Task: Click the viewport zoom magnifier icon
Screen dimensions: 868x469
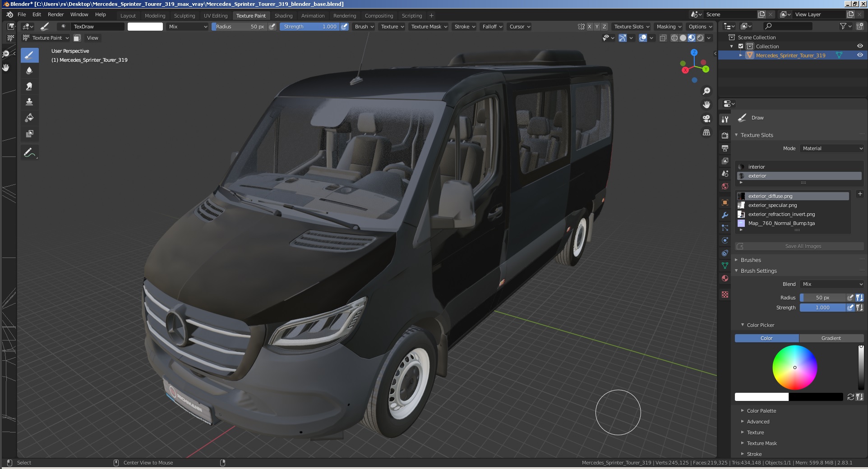Action: (x=706, y=91)
